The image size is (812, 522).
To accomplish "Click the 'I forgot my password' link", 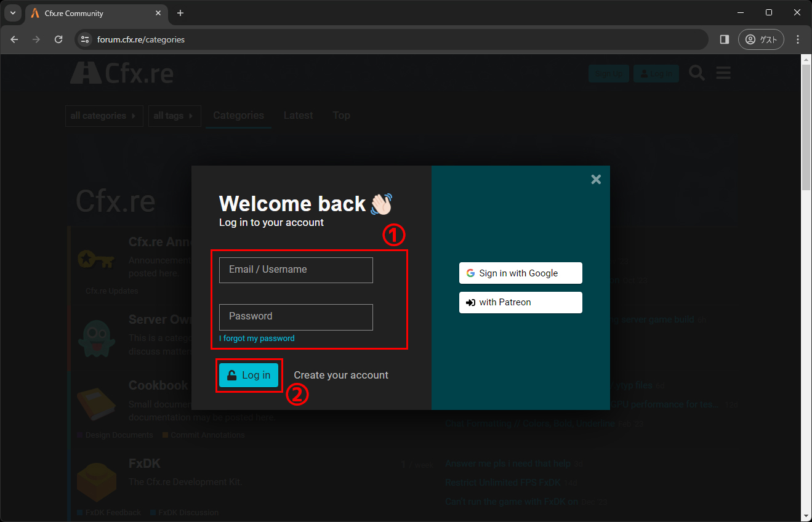I will click(257, 339).
